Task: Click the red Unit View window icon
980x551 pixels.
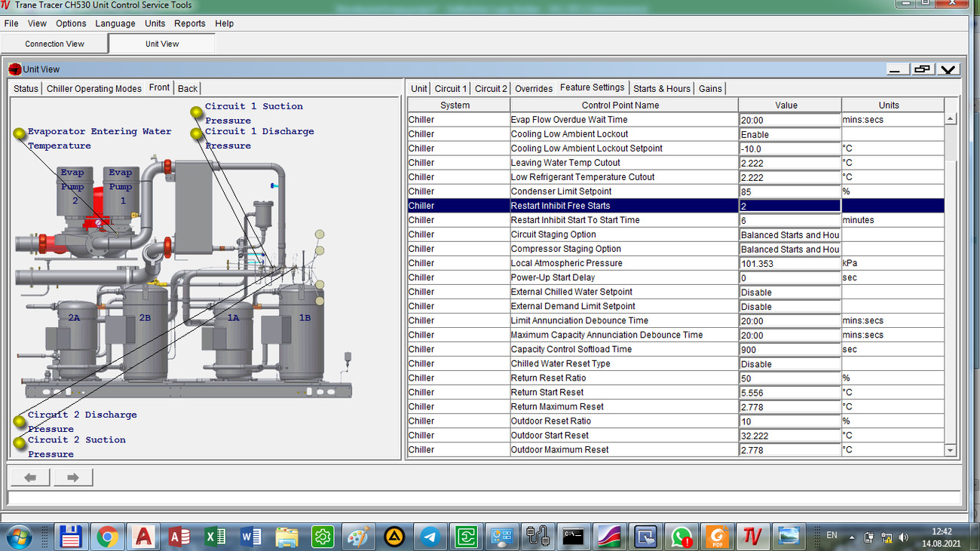Action: 15,69
